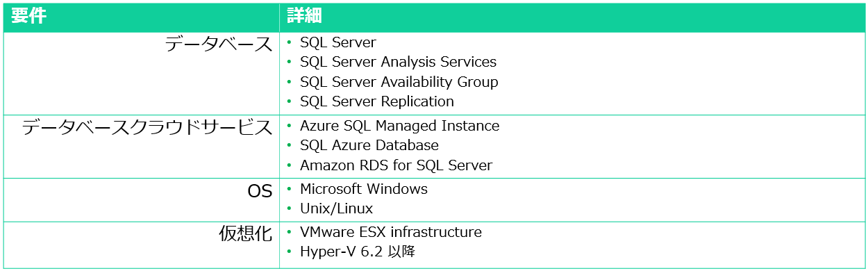Click the OS row label
Viewport: 868px width, 271px height.
click(260, 192)
